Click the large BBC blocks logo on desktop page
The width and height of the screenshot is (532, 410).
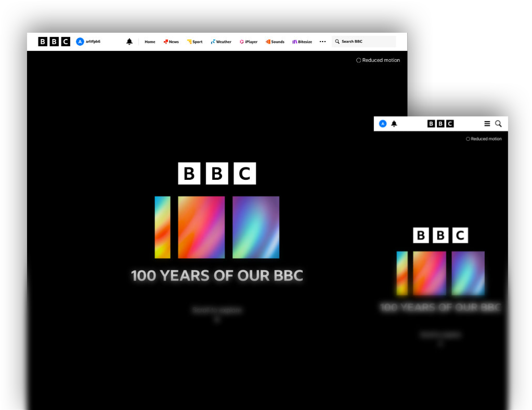pos(217,173)
